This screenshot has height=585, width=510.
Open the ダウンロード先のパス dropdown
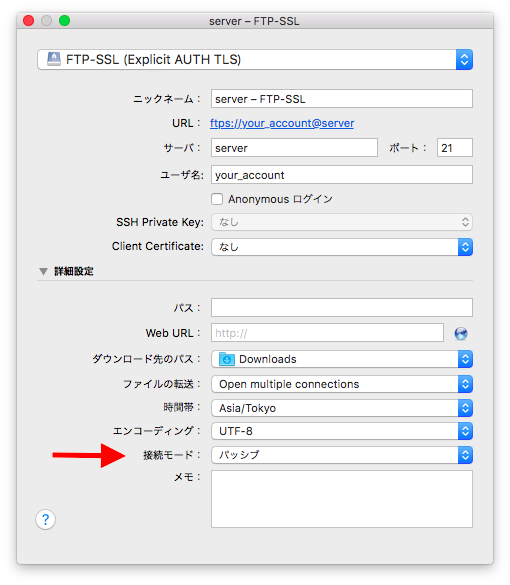click(x=342, y=359)
